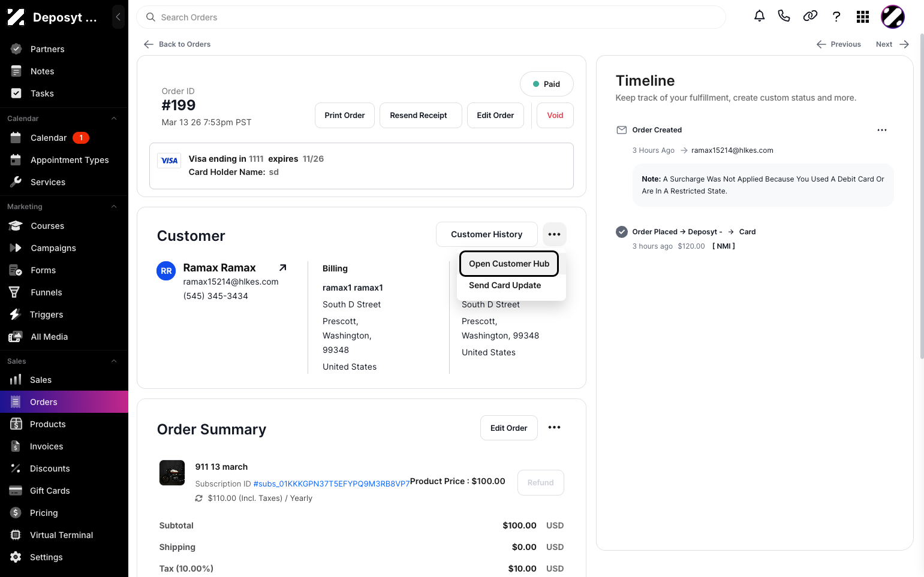Collapse the Calendar sidebar section
The image size is (924, 577).
[x=114, y=119]
